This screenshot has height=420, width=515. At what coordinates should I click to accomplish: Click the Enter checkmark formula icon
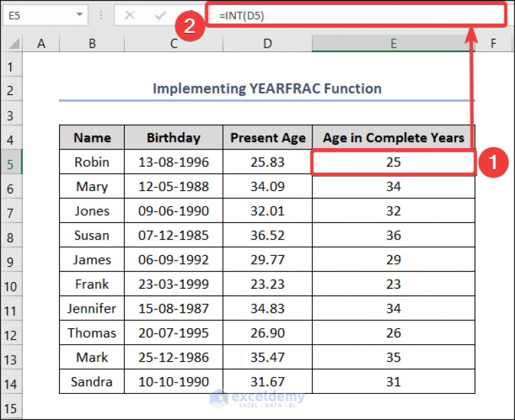pos(160,15)
